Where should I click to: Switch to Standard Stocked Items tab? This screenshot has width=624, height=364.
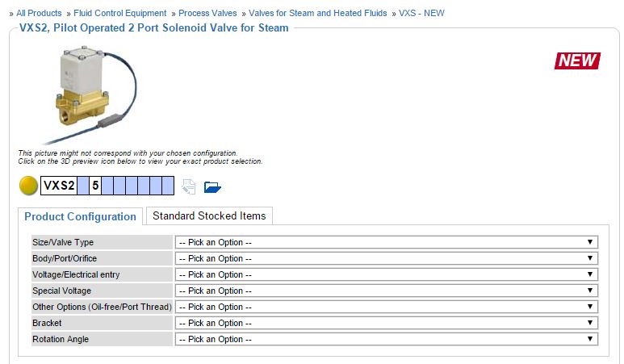tap(209, 215)
